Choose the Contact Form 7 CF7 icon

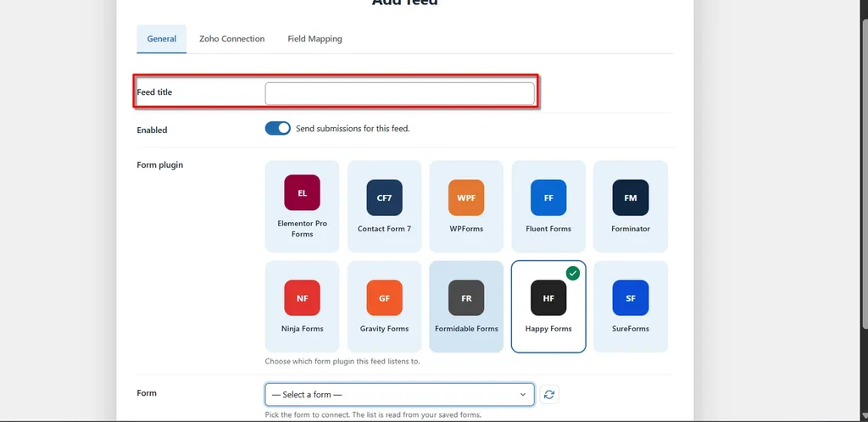pyautogui.click(x=384, y=197)
